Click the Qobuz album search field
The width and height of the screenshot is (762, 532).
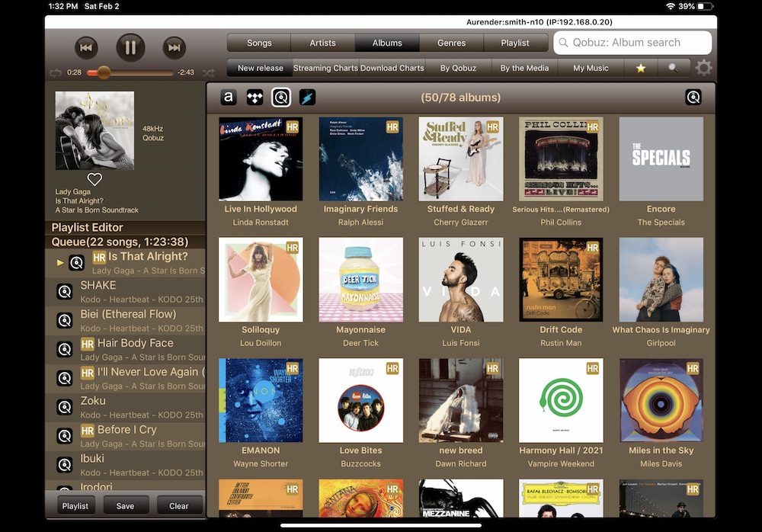[x=640, y=43]
